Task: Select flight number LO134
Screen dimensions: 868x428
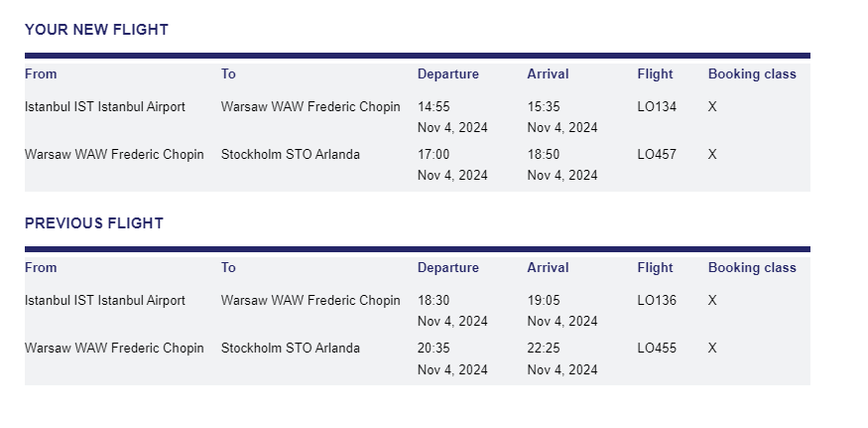Action: [657, 107]
